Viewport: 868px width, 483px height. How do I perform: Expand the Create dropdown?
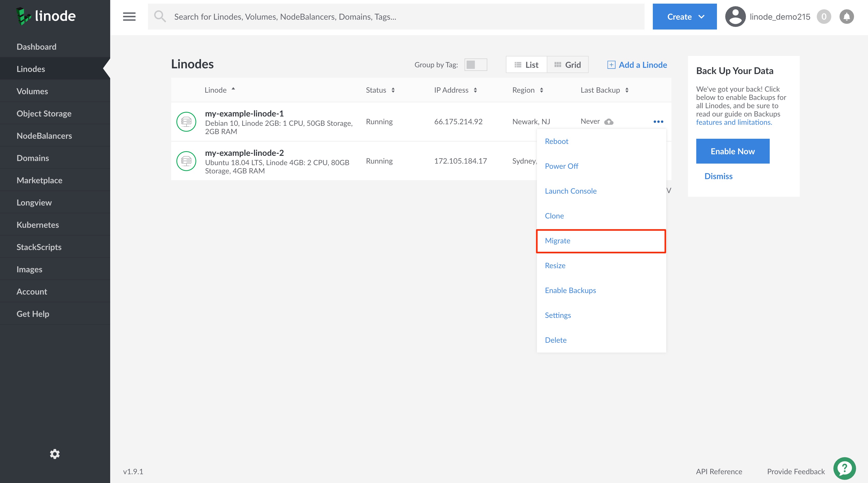click(x=684, y=17)
